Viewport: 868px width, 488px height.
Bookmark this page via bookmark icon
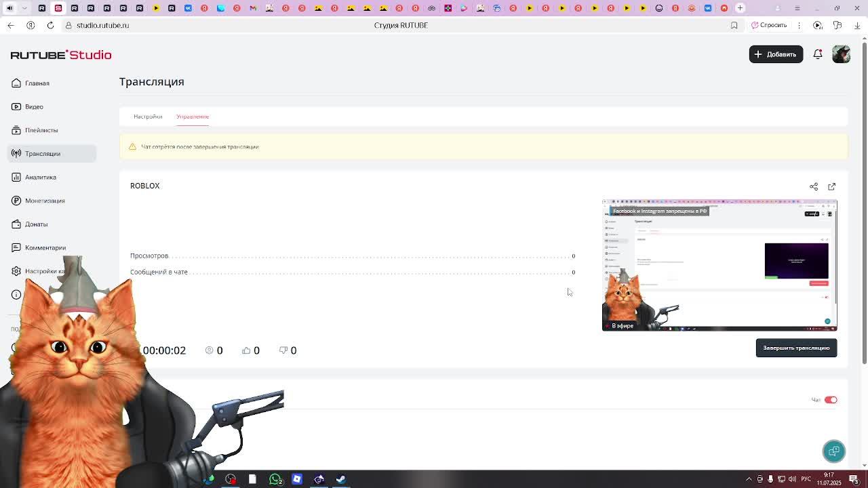[x=734, y=25]
